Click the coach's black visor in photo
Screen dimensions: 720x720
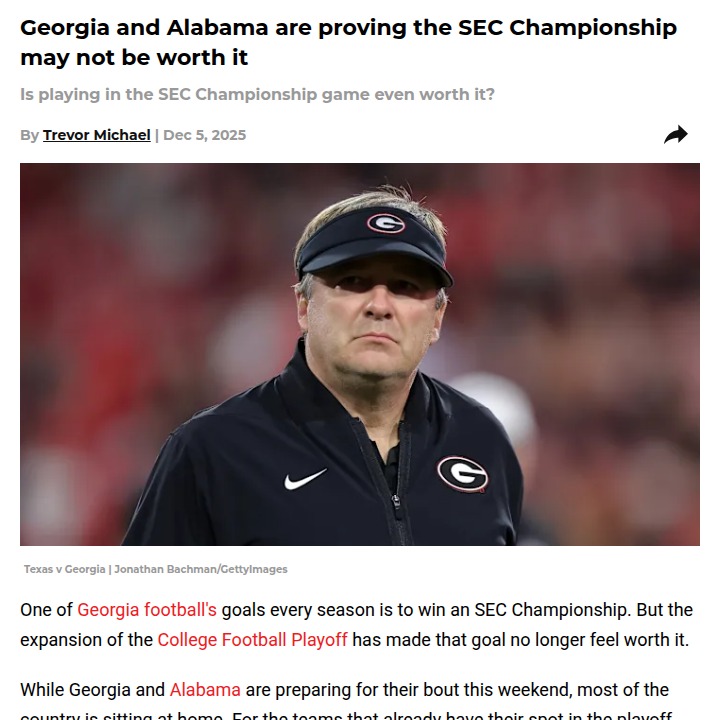pyautogui.click(x=370, y=245)
